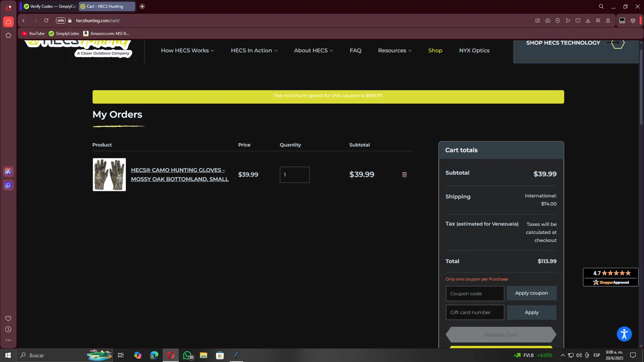Screen dimensions: 644x362
Task: Open Microsoft Edge from the taskbar
Action: 154,355
